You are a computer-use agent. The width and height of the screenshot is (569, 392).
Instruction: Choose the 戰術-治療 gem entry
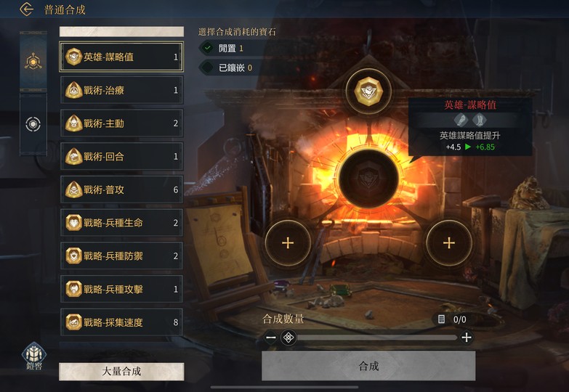click(121, 90)
